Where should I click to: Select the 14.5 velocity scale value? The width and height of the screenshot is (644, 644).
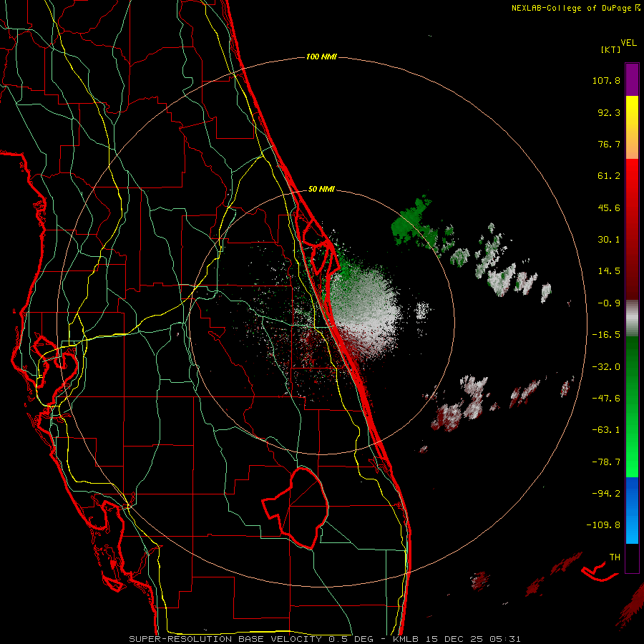click(x=609, y=271)
